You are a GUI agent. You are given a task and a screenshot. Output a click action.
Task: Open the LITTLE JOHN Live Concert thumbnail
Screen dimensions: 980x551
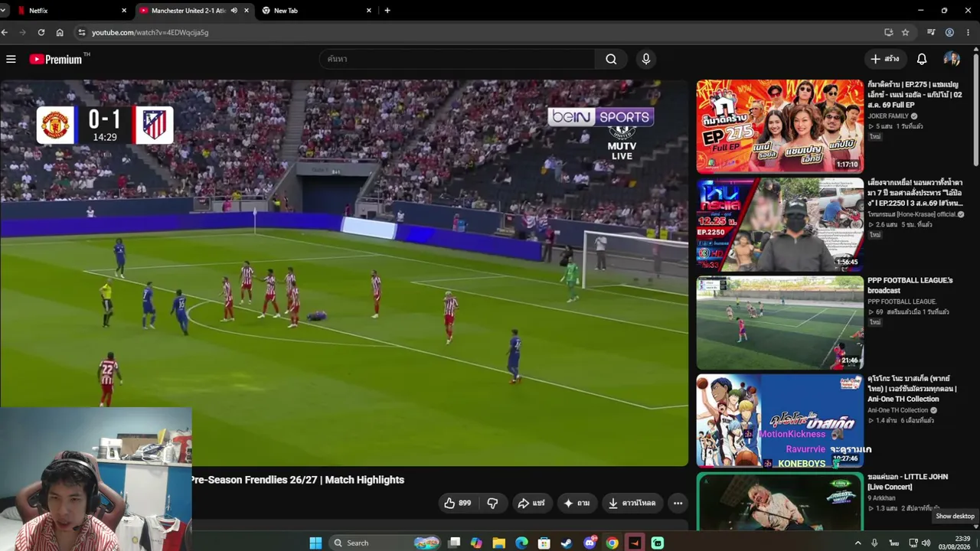(779, 502)
